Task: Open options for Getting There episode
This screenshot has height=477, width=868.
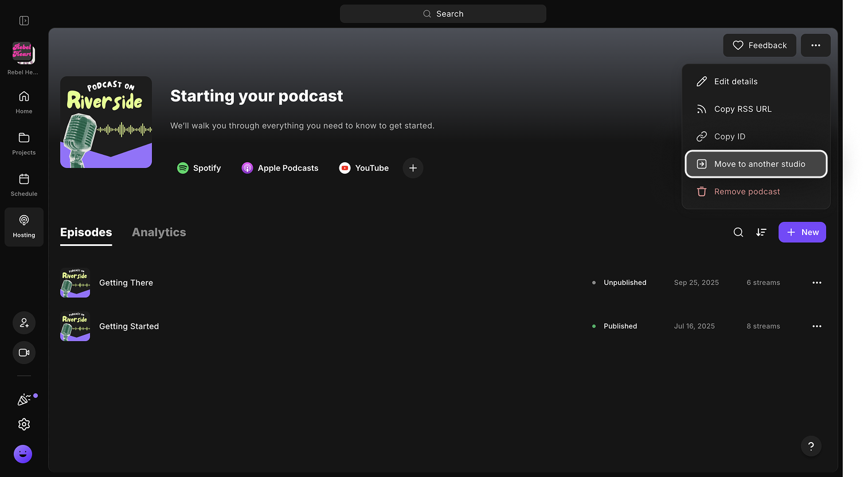Action: click(817, 283)
